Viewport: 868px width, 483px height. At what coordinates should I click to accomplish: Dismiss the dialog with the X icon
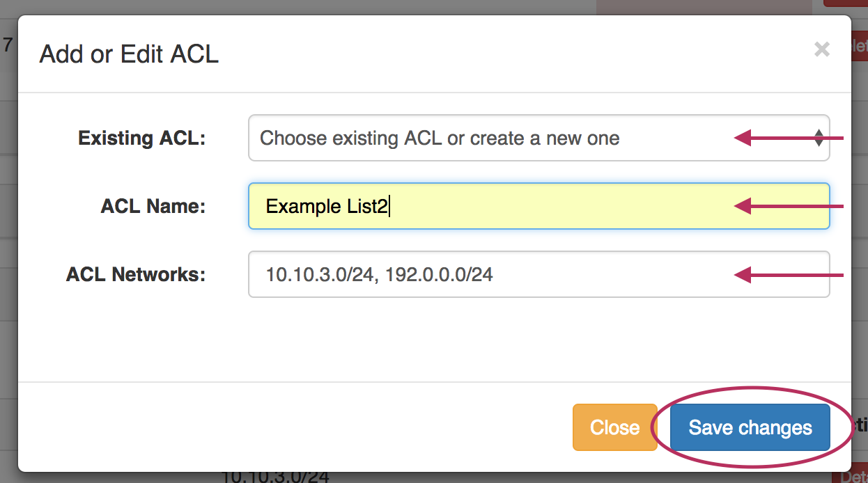[822, 49]
